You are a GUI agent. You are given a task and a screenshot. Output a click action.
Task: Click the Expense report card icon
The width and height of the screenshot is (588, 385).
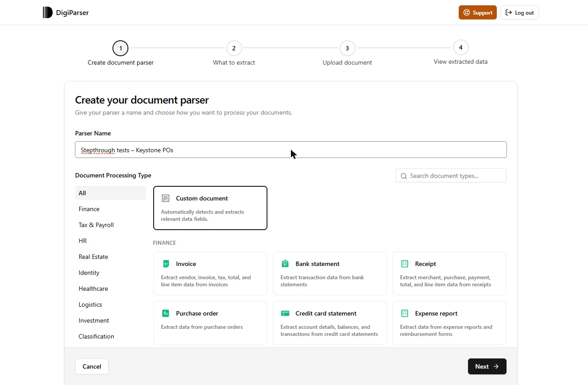click(x=405, y=313)
